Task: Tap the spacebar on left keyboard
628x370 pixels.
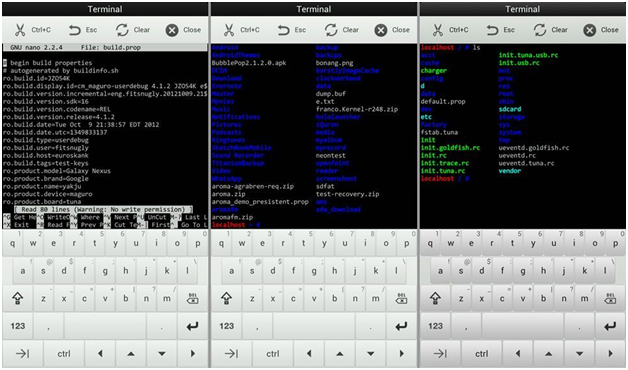Action: coord(105,326)
